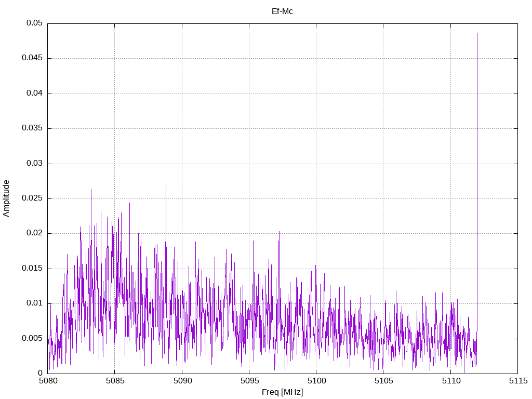Click the 0.045 y-axis tick label
Screen dimensions: 532x399
pyautogui.click(x=32, y=58)
